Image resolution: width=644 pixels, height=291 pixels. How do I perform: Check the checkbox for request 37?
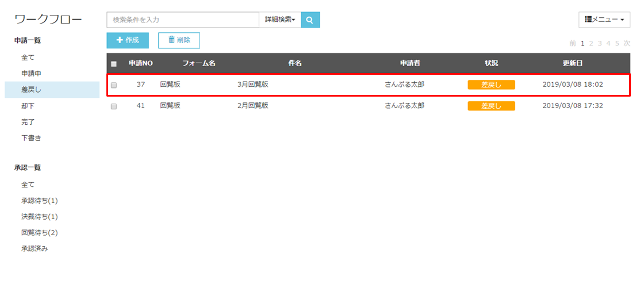point(114,85)
